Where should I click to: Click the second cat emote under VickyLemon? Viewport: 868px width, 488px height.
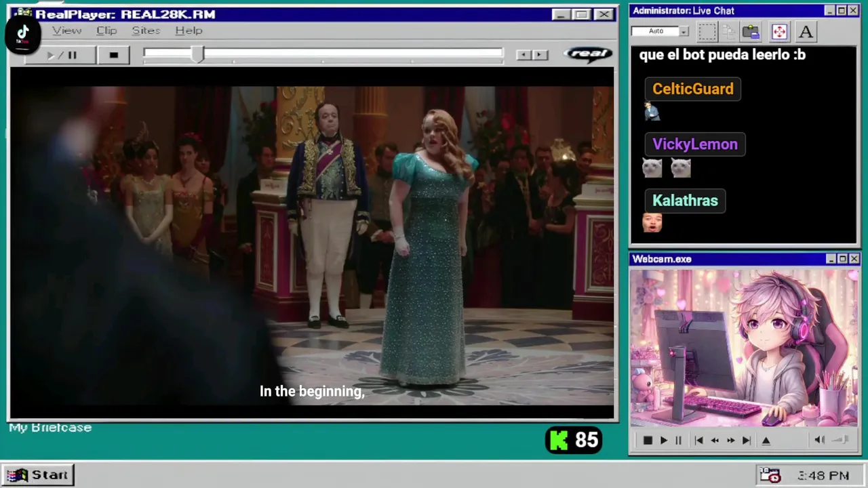coord(681,167)
